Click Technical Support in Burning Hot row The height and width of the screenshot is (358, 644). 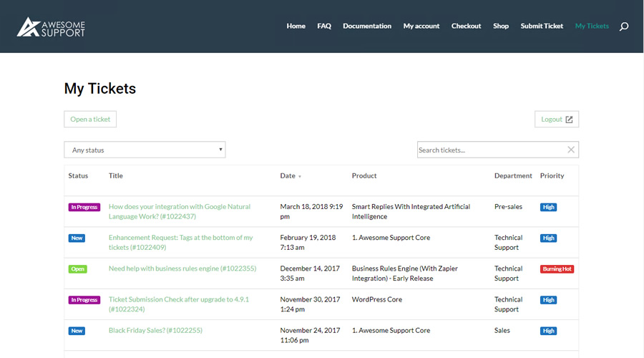tap(509, 274)
